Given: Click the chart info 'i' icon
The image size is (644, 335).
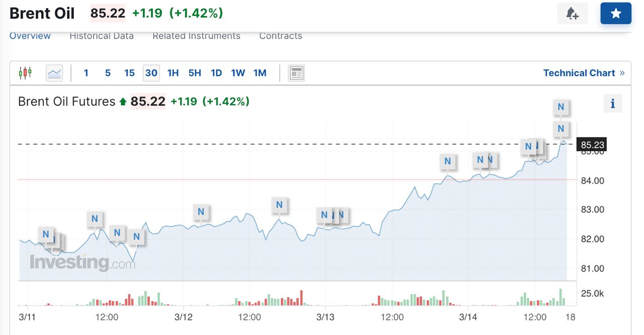Looking at the screenshot, I should pyautogui.click(x=612, y=103).
